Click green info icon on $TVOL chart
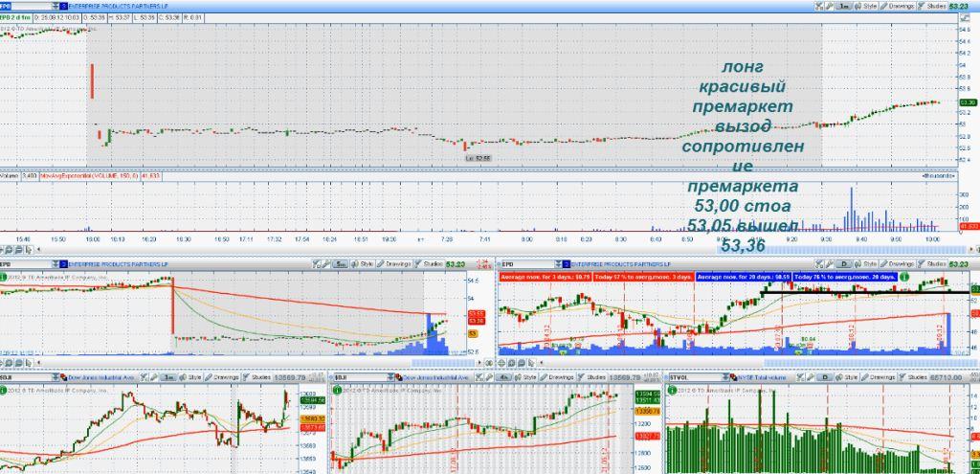This screenshot has width=980, height=474. pyautogui.click(x=672, y=390)
